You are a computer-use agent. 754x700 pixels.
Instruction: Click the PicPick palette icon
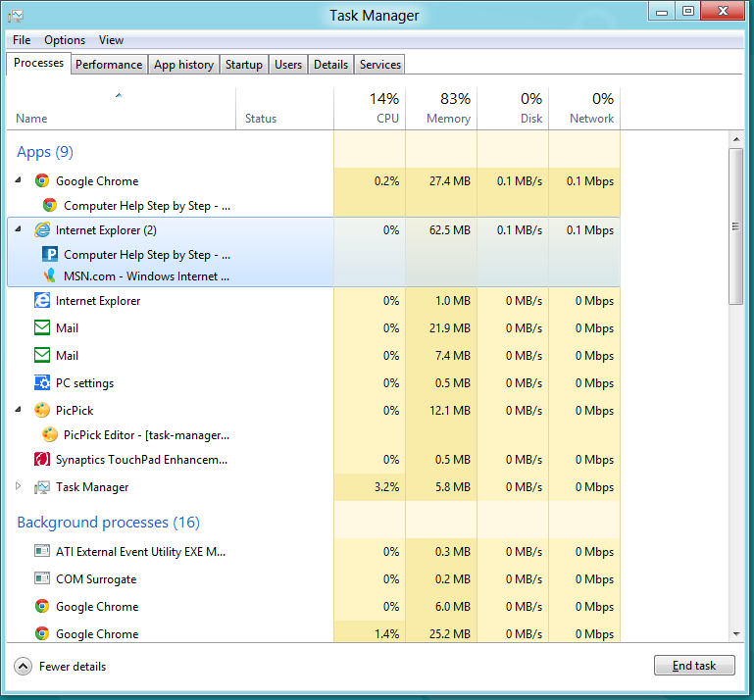[x=42, y=410]
